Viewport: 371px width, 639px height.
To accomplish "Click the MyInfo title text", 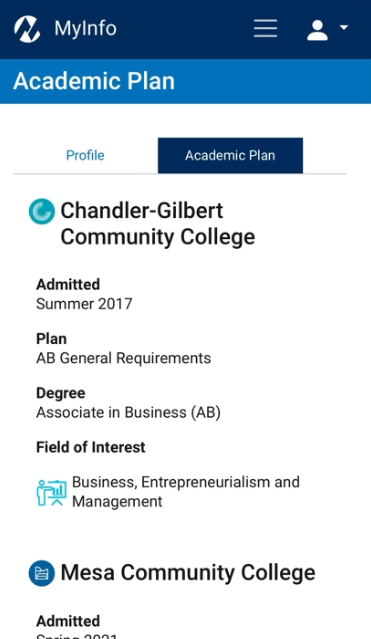I will point(86,29).
